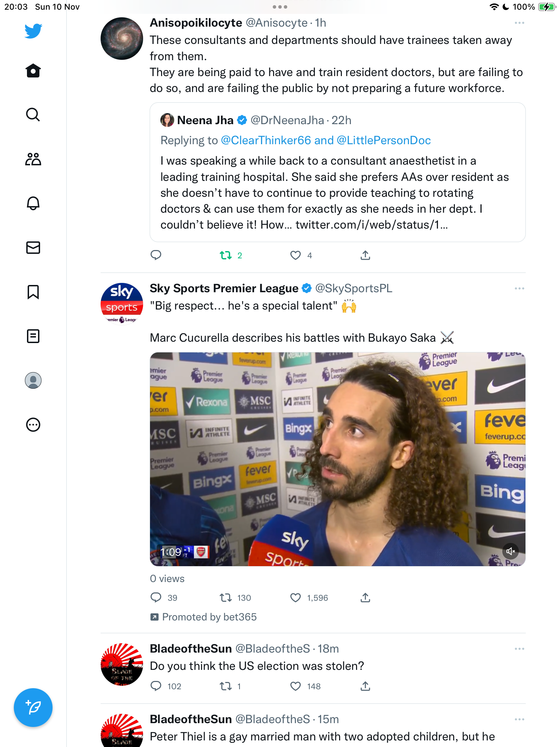Open Notifications bell in sidebar

pos(33,203)
